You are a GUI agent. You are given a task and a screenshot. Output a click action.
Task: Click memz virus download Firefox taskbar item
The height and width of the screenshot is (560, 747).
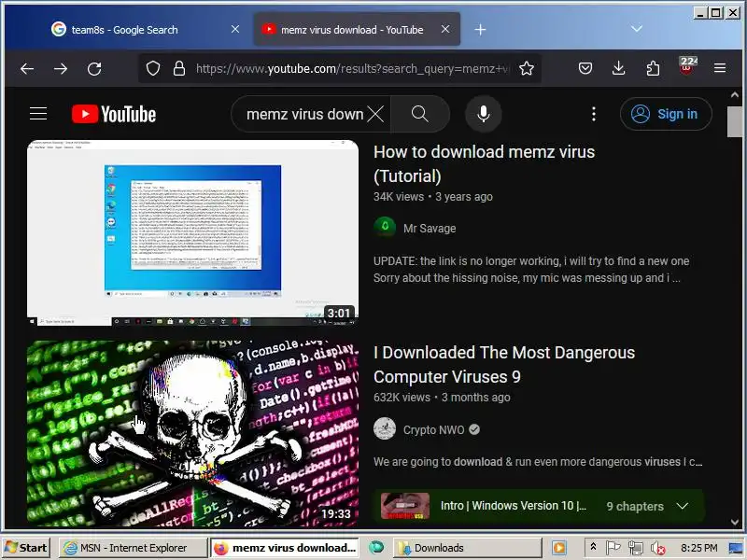[x=285, y=548]
